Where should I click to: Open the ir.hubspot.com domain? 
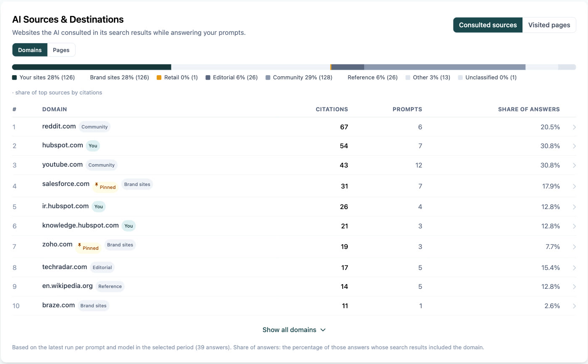pyautogui.click(x=66, y=206)
